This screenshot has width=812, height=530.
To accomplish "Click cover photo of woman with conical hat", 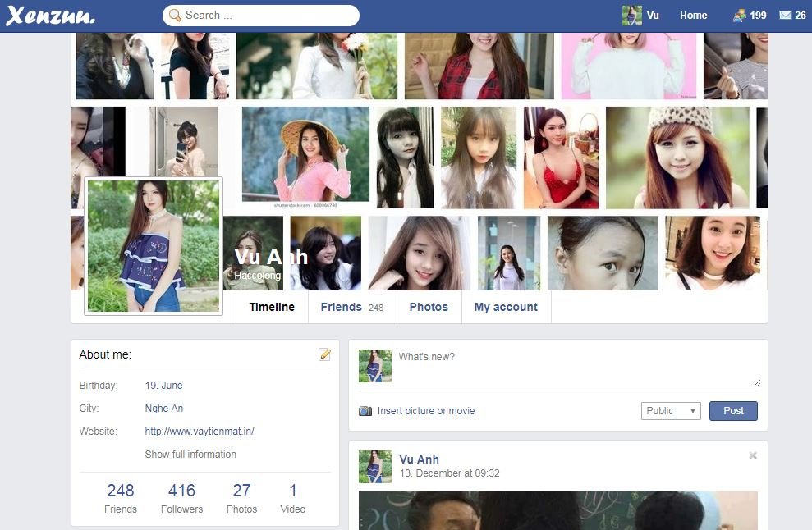I will [305, 154].
